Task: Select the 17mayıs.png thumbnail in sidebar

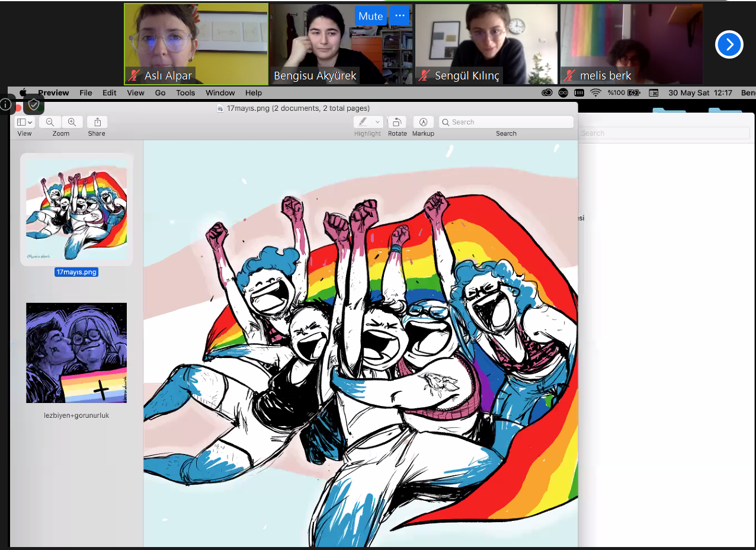Action: point(76,209)
